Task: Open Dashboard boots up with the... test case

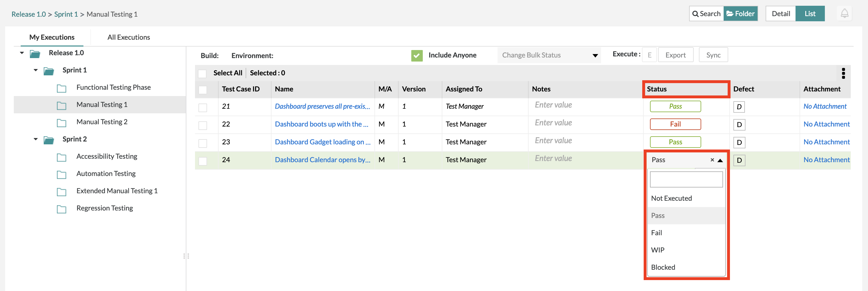Action: click(322, 124)
